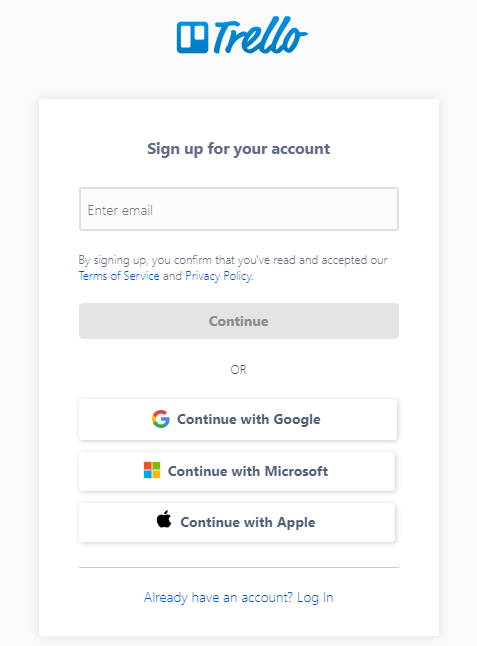The width and height of the screenshot is (477, 646).
Task: Click the Sign up for your account heading
Action: [x=238, y=149]
